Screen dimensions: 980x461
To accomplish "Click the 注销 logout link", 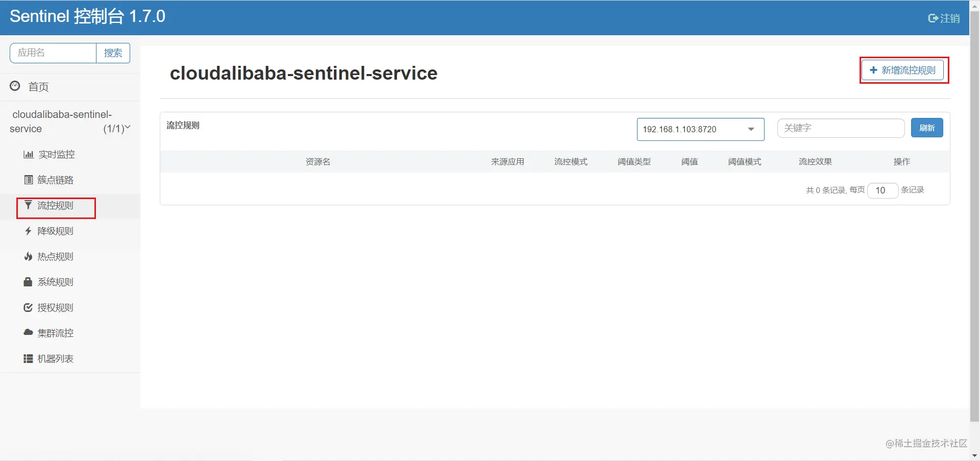I will click(x=944, y=18).
